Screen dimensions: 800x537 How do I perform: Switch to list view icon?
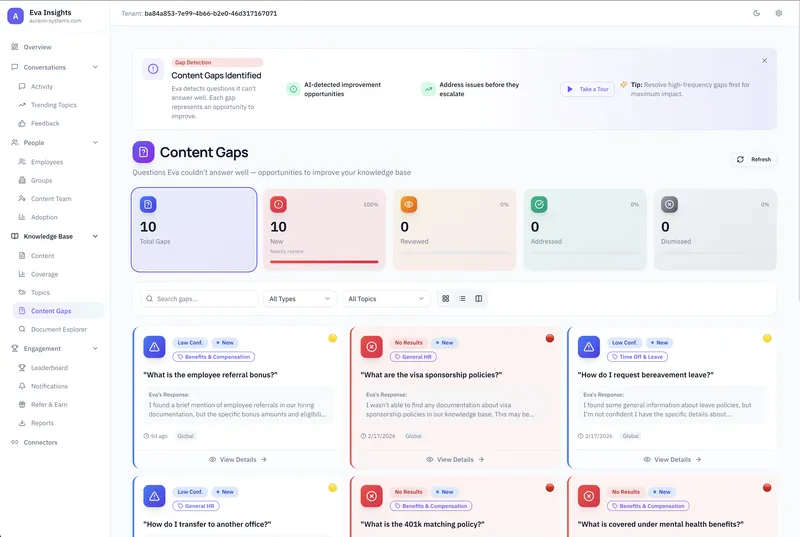click(462, 299)
